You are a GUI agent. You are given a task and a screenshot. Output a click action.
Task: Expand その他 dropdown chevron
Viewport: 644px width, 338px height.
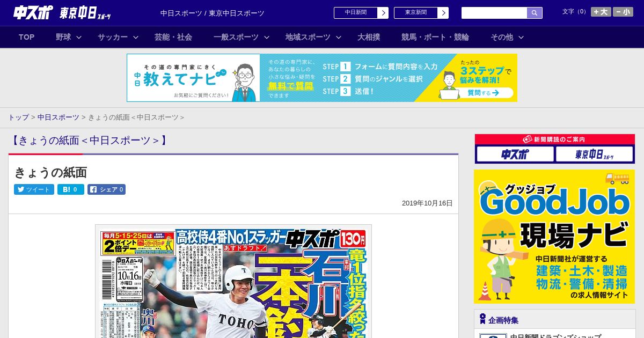click(x=521, y=37)
